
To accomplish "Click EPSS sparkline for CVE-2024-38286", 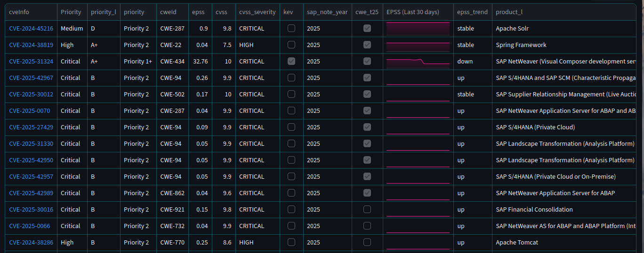I will click(418, 243).
